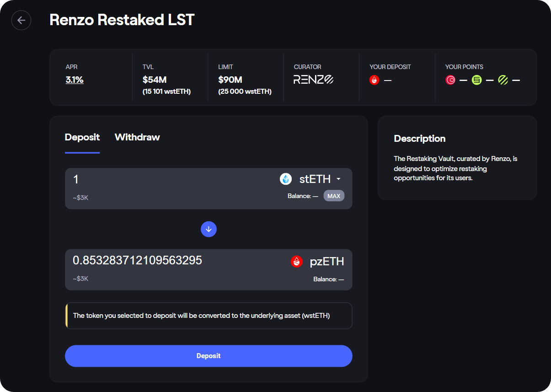This screenshot has height=392, width=551.
Task: Click the Description heading
Action: click(x=420, y=139)
